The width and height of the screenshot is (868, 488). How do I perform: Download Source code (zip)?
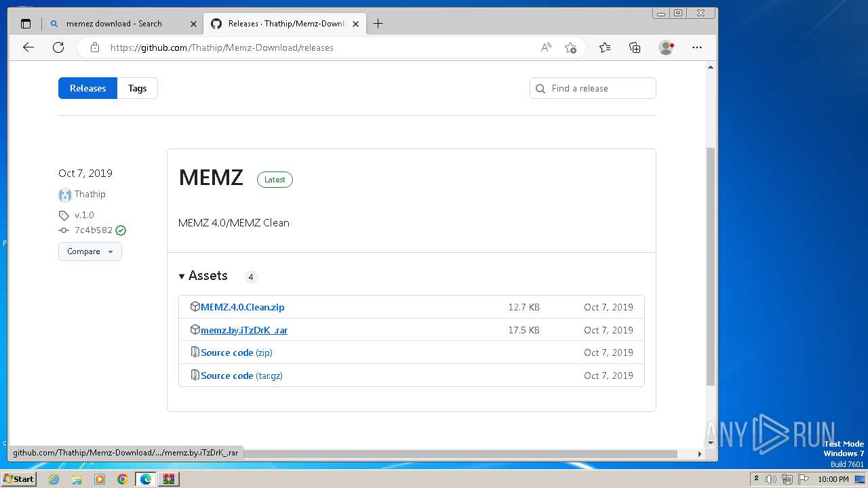[237, 352]
